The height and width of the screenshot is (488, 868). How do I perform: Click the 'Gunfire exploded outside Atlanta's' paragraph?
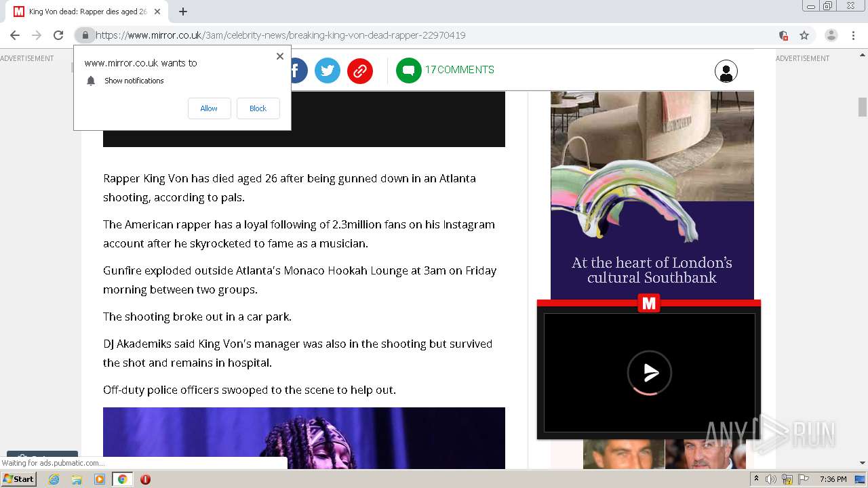coord(300,280)
